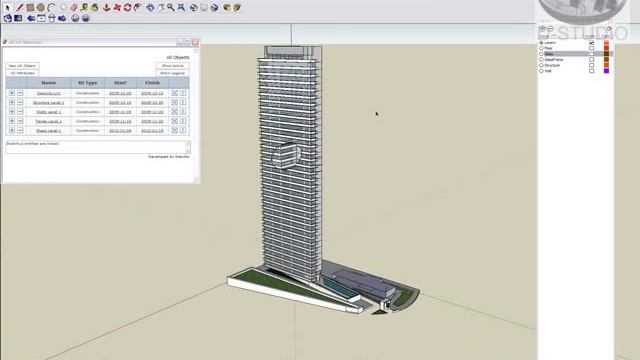This screenshot has height=360, width=640.
Task: Click minus button on Glass Level 1 row
Action: click(20, 131)
